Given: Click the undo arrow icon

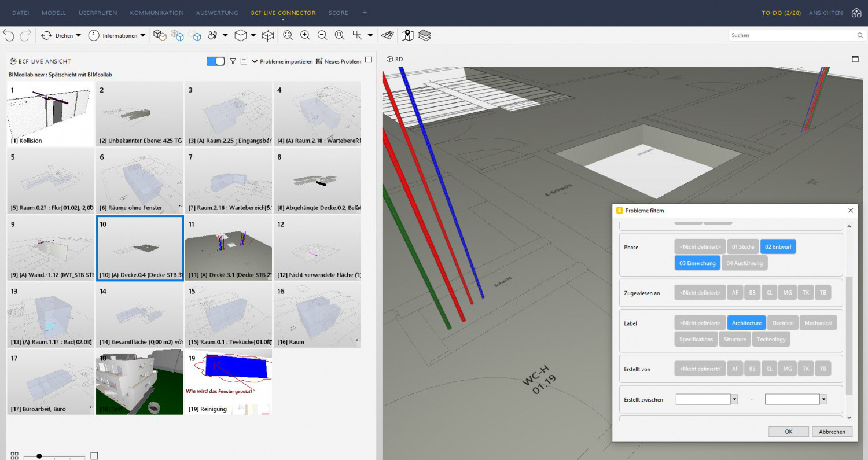Looking at the screenshot, I should [x=9, y=35].
